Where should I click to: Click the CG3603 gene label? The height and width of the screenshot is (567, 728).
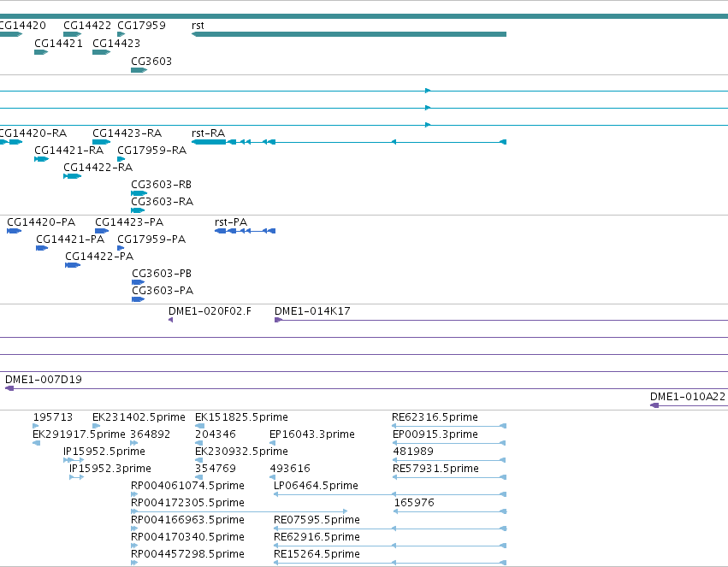151,62
